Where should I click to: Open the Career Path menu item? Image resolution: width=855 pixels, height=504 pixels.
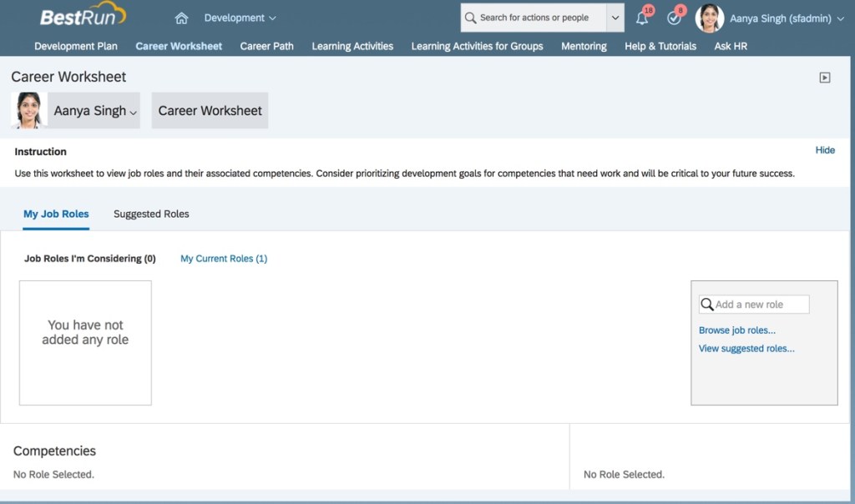point(266,46)
